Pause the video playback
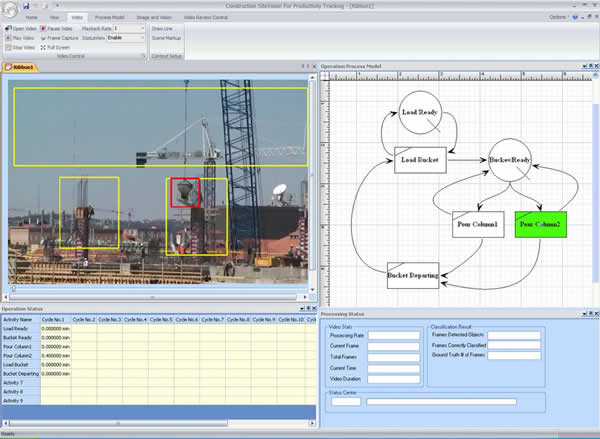600x439 pixels. click(x=43, y=29)
